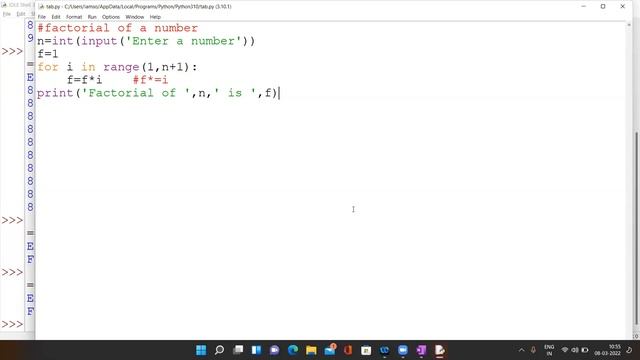Screen dimensions: 640x360
Task: Open Widgets from the taskbar
Action: point(256,350)
